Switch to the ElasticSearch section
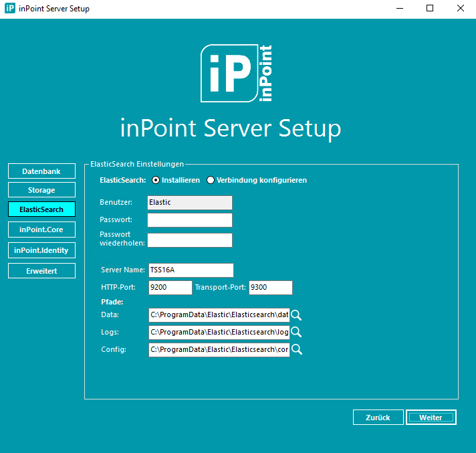Viewport: 476px width, 453px height. [x=41, y=209]
